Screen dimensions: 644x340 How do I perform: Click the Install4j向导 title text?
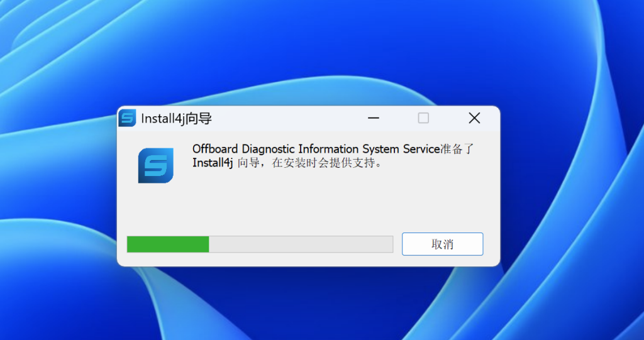coord(177,119)
